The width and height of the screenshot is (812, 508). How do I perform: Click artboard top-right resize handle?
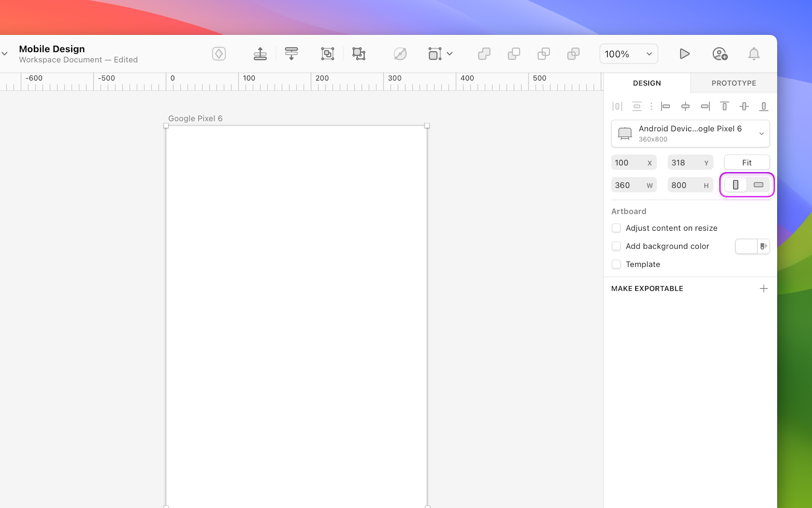click(x=427, y=126)
